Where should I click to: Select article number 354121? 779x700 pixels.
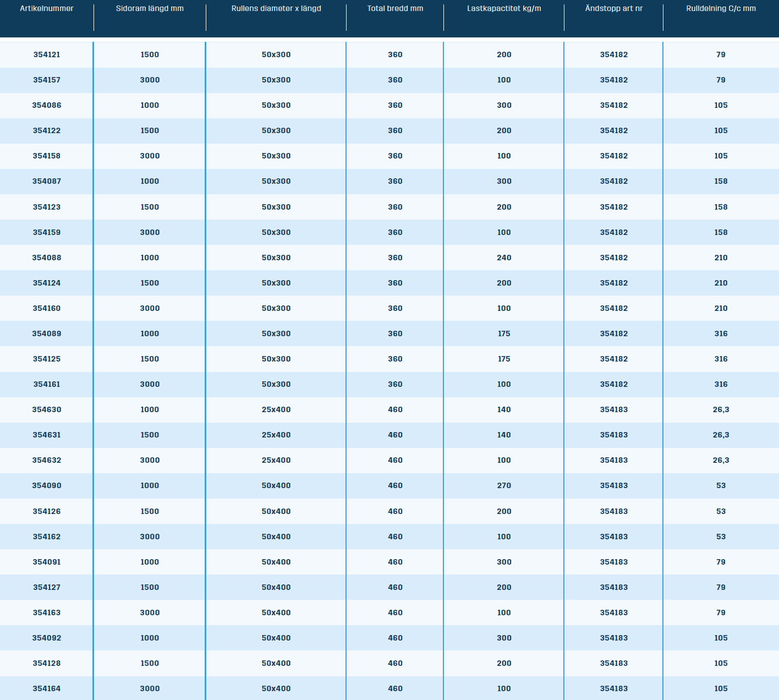pos(47,55)
